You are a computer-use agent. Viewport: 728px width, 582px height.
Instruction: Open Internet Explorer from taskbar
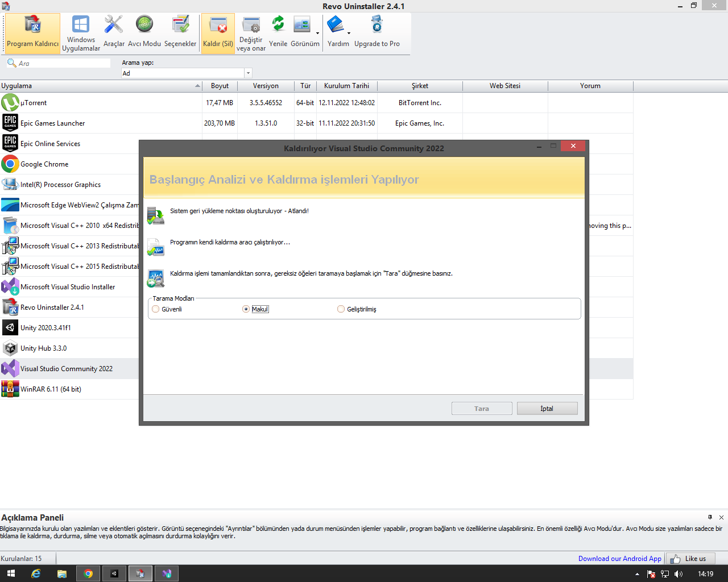[36, 573]
